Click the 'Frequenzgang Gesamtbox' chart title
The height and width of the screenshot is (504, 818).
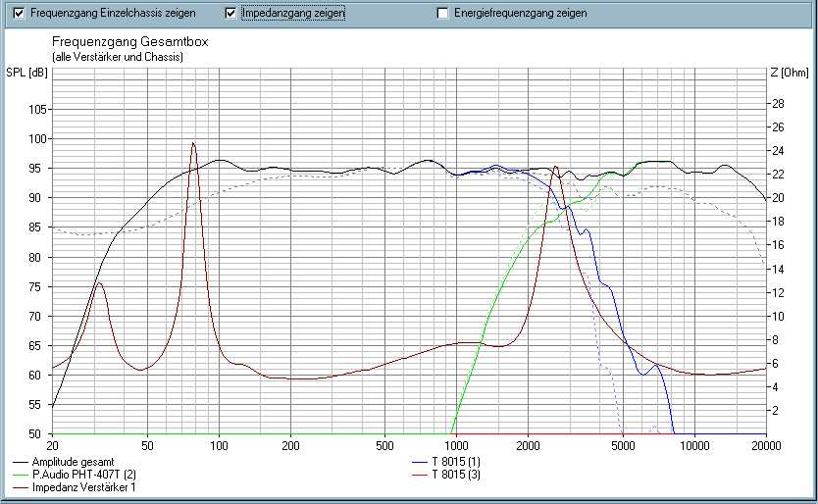[129, 42]
